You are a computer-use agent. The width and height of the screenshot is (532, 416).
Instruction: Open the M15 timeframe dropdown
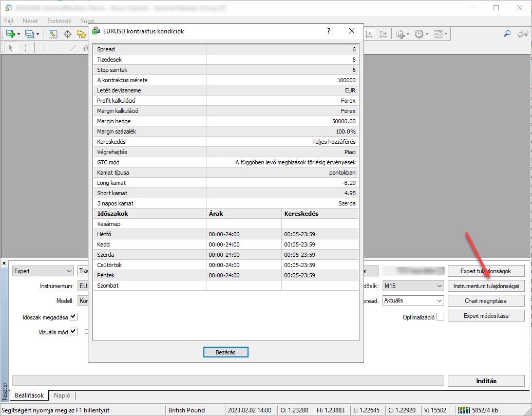(x=413, y=286)
